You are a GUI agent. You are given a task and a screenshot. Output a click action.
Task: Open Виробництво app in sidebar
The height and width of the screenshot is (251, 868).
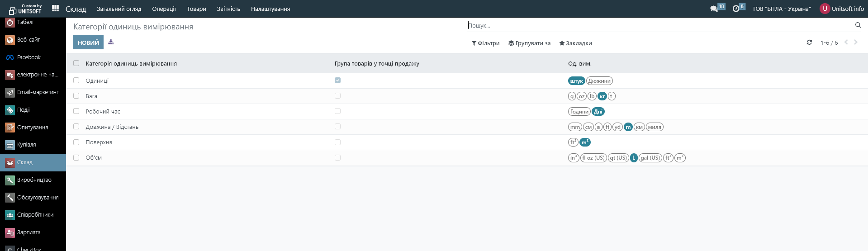pyautogui.click(x=34, y=180)
